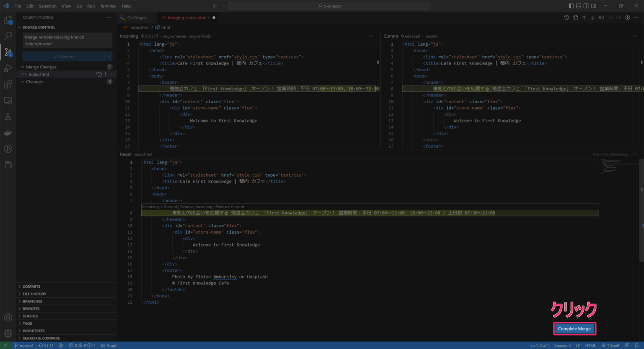
Task: Click the Docker icon in activity bar
Action: [x=8, y=132]
